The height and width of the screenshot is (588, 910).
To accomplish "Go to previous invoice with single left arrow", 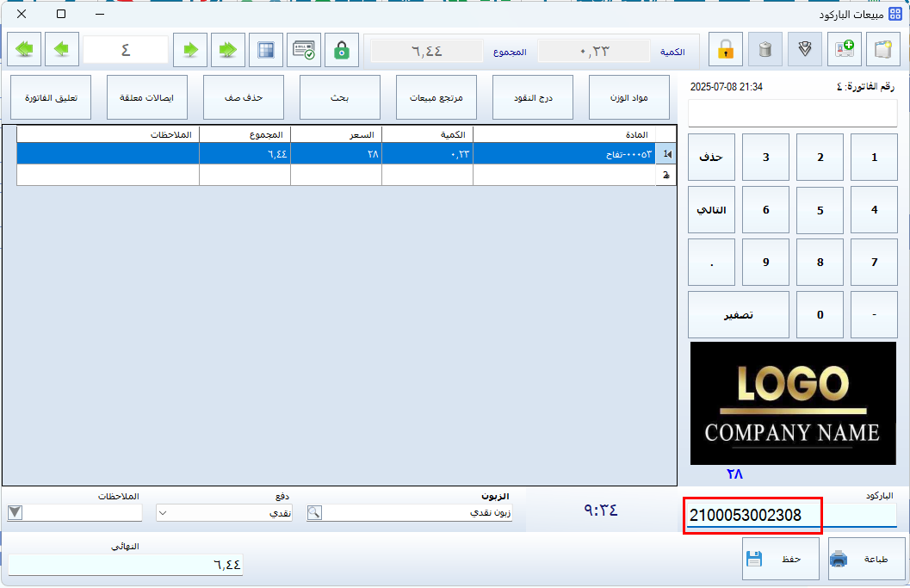I will 61,50.
